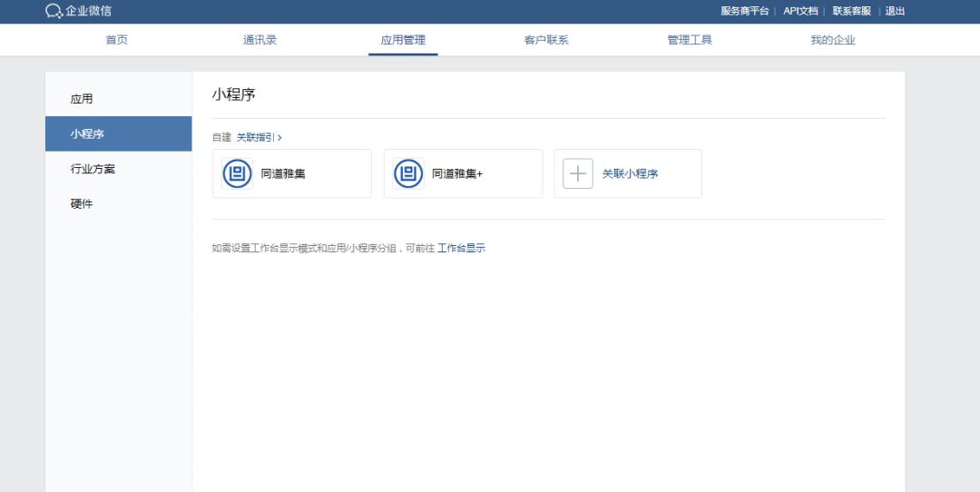
Task: Go to the 首页 tab
Action: pos(117,40)
